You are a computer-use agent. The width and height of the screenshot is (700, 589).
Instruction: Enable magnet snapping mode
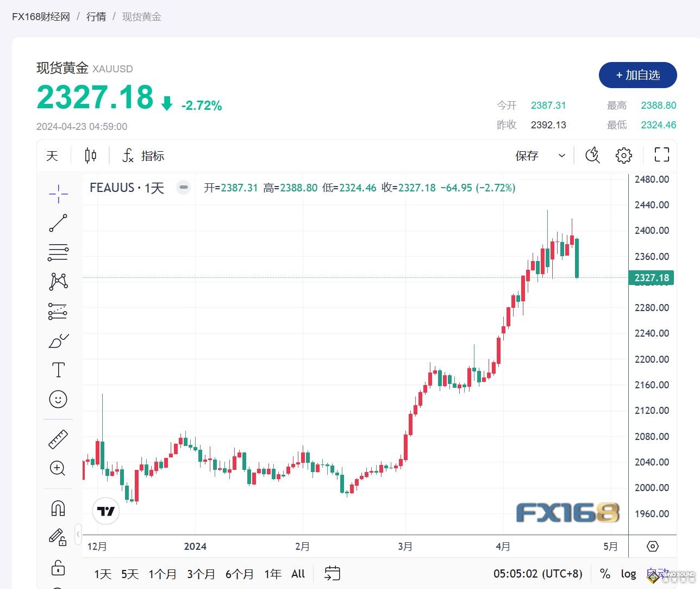(58, 507)
